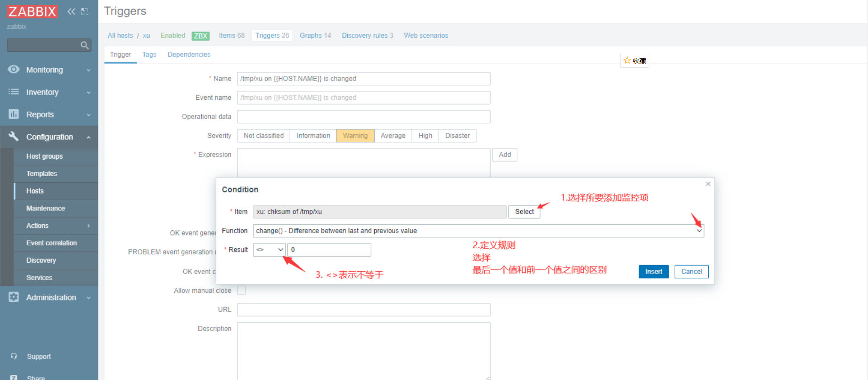Click the Share Z icon
868x380 pixels.
coord(14,378)
